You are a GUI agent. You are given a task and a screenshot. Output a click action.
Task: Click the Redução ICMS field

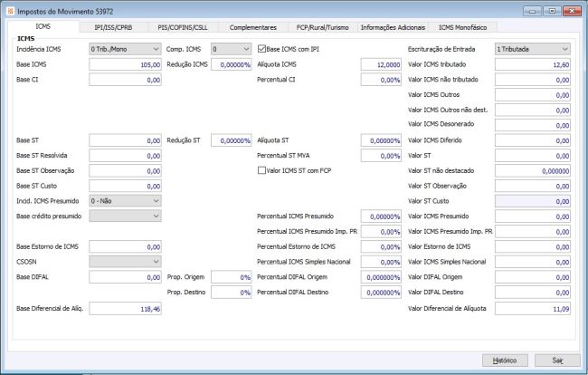pyautogui.click(x=231, y=64)
